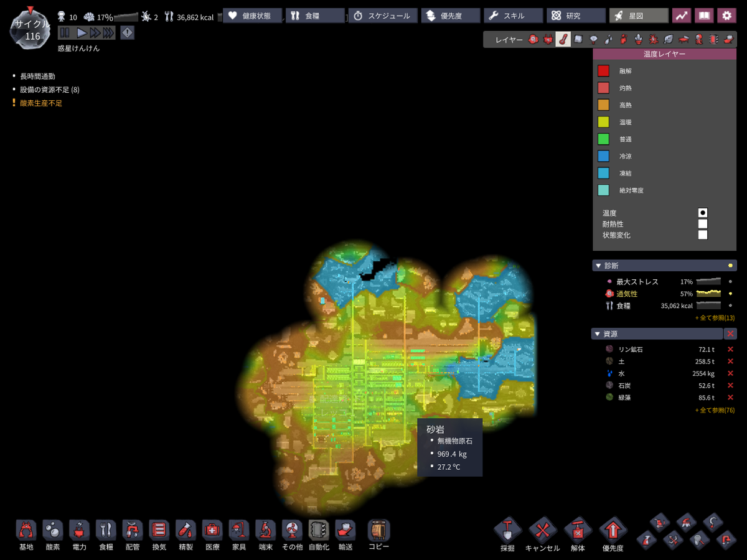Select the germ overlay icon in the layer bar
747x560 pixels.
point(654,40)
